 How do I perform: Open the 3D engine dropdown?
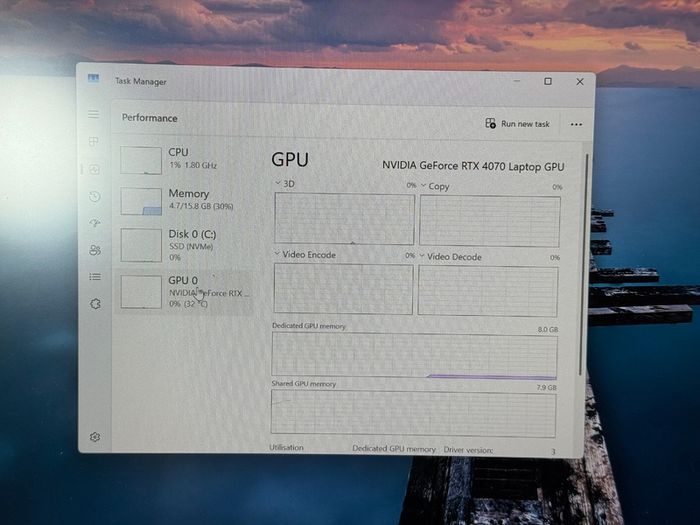278,183
